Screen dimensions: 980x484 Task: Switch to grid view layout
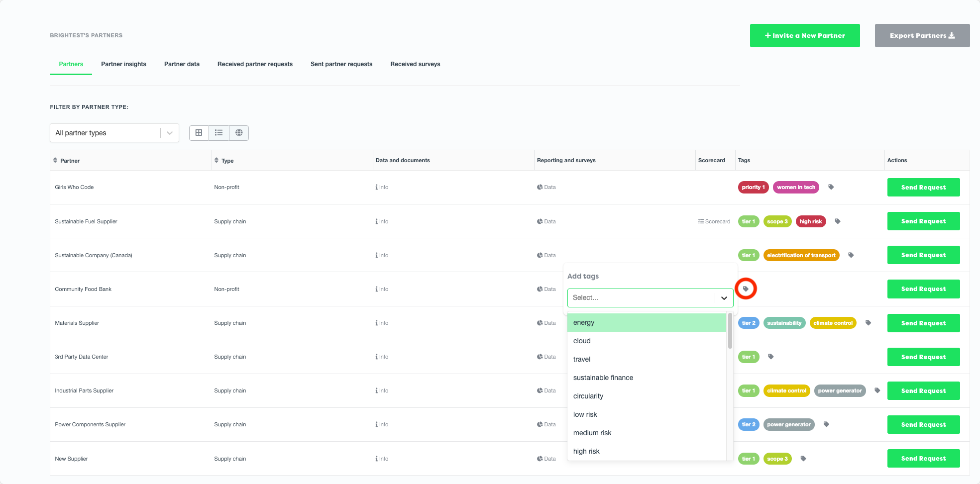click(x=199, y=133)
